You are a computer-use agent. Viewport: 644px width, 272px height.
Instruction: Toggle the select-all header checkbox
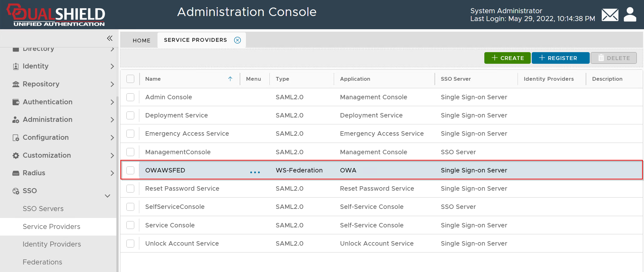[x=130, y=79]
